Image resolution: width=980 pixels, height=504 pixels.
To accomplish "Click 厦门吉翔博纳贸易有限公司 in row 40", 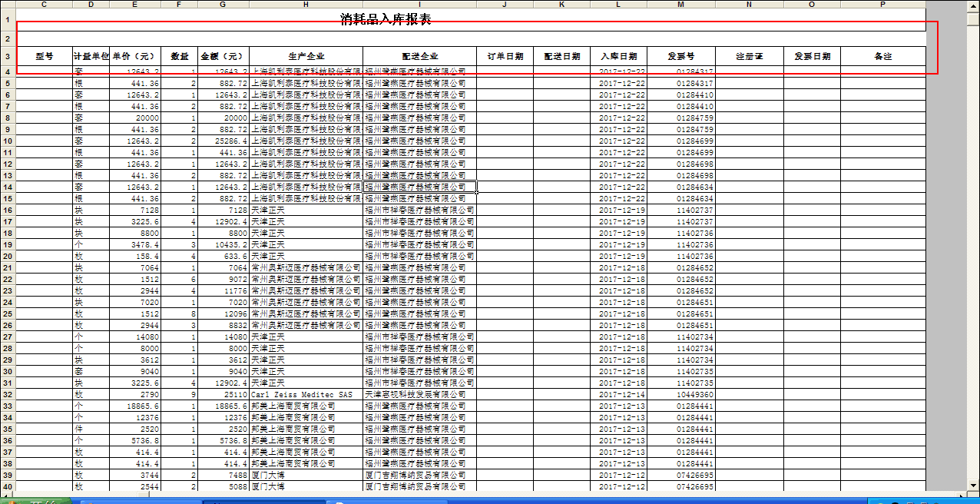I will point(419,486).
